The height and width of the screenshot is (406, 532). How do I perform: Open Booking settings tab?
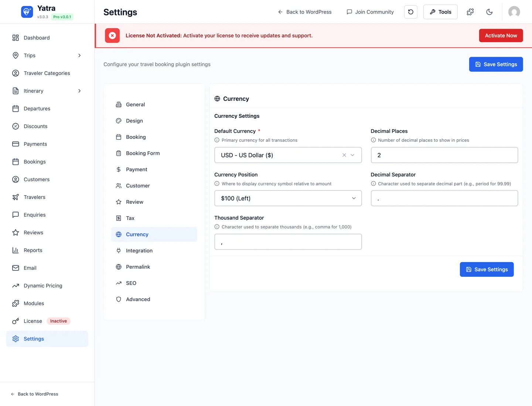pos(154,137)
